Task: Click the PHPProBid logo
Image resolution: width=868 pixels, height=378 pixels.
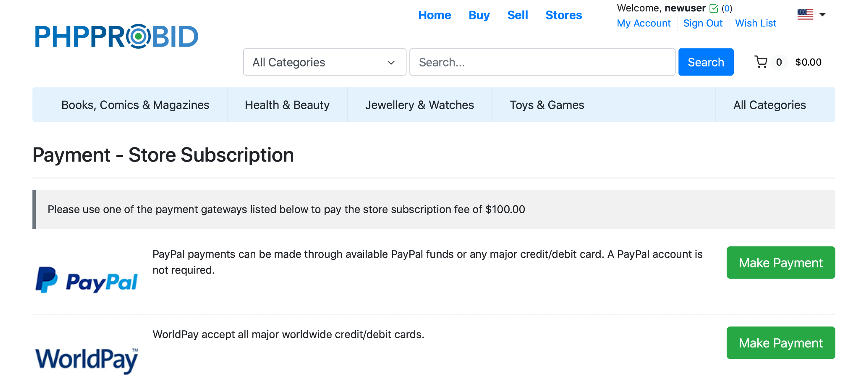Action: click(116, 36)
